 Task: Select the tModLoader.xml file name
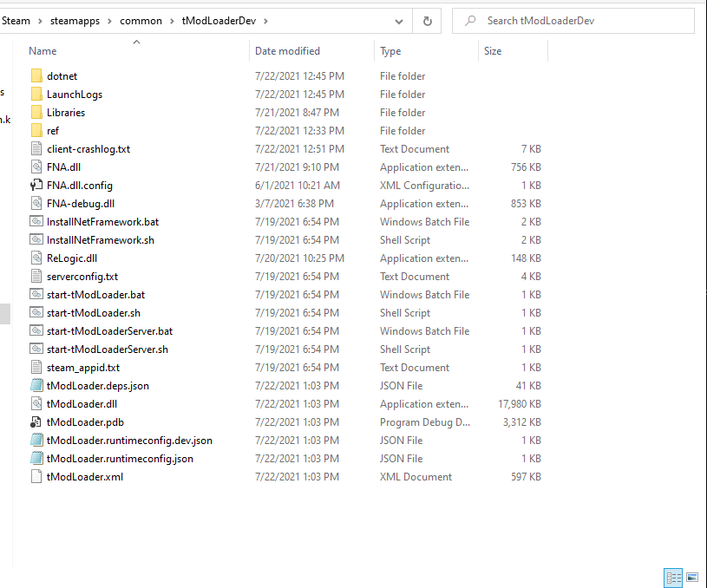tap(85, 477)
